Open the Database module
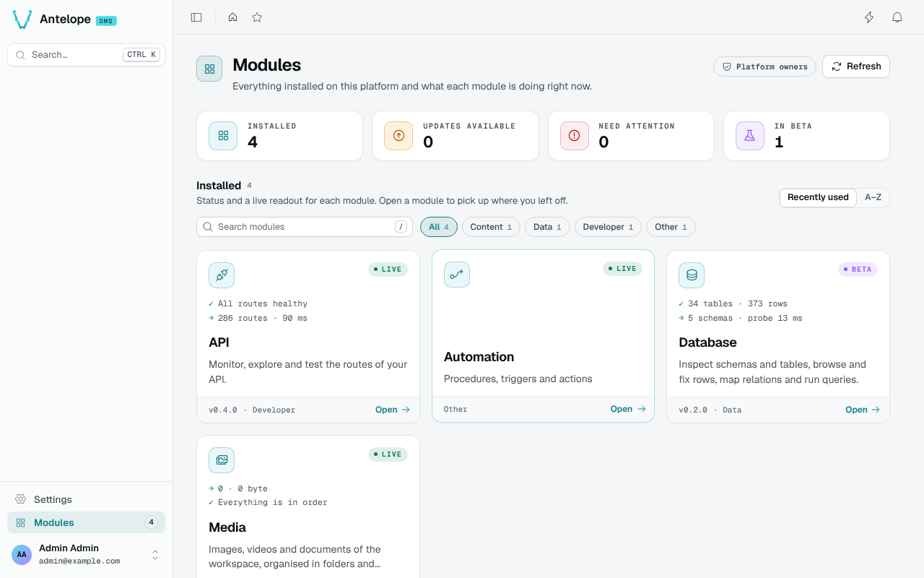 [863, 410]
